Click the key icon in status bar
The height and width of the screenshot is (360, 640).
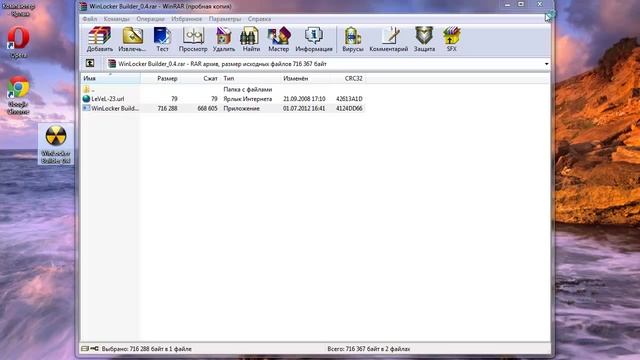[94, 349]
